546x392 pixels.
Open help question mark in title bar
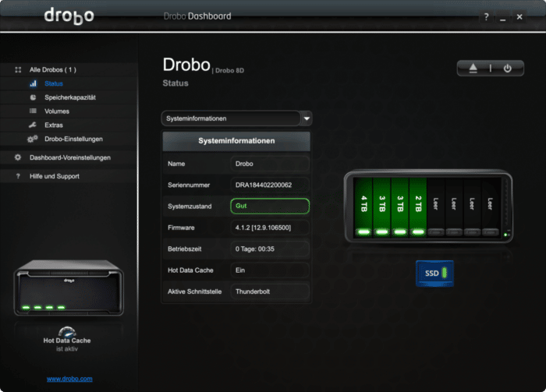point(487,16)
